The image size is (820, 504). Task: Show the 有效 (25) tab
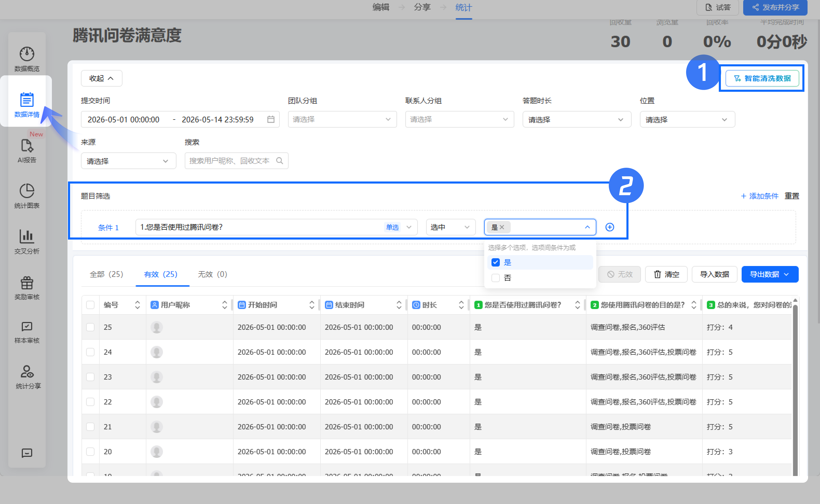pyautogui.click(x=160, y=274)
